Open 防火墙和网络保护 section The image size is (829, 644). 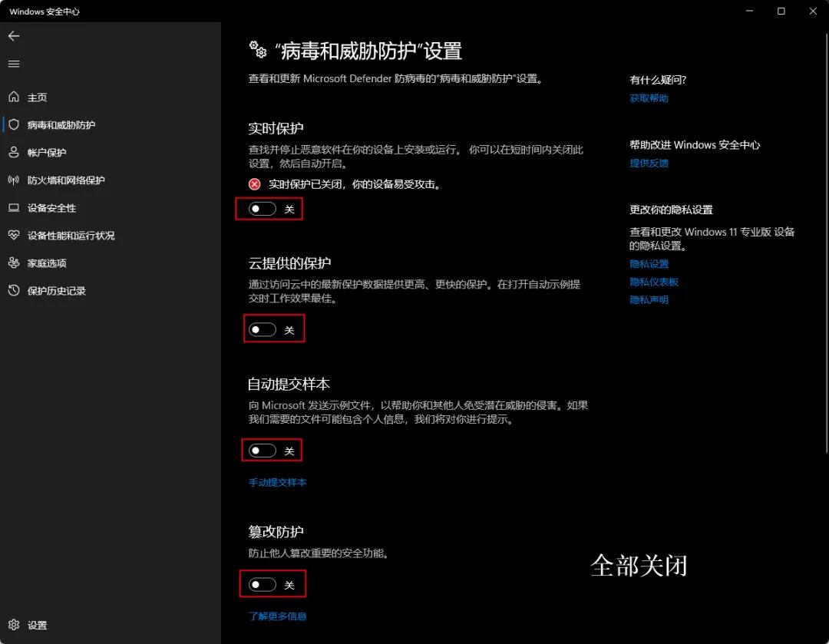[x=110, y=180]
